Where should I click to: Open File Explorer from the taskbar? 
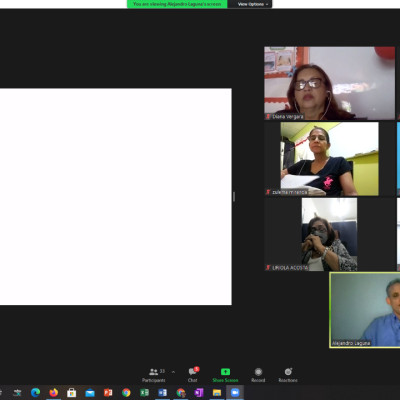pos(217,392)
